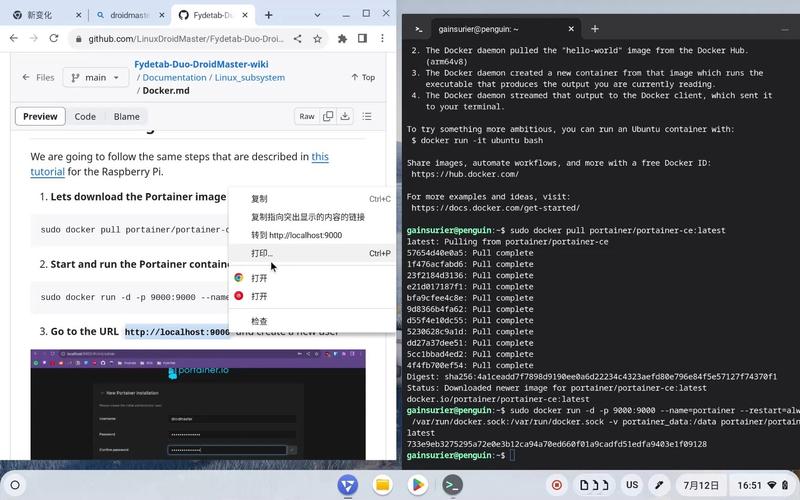
Task: Jump to Top of the file
Action: click(x=363, y=78)
